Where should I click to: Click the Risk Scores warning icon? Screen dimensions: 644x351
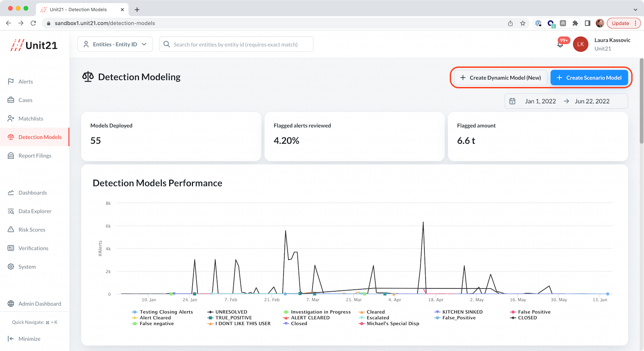(11, 230)
